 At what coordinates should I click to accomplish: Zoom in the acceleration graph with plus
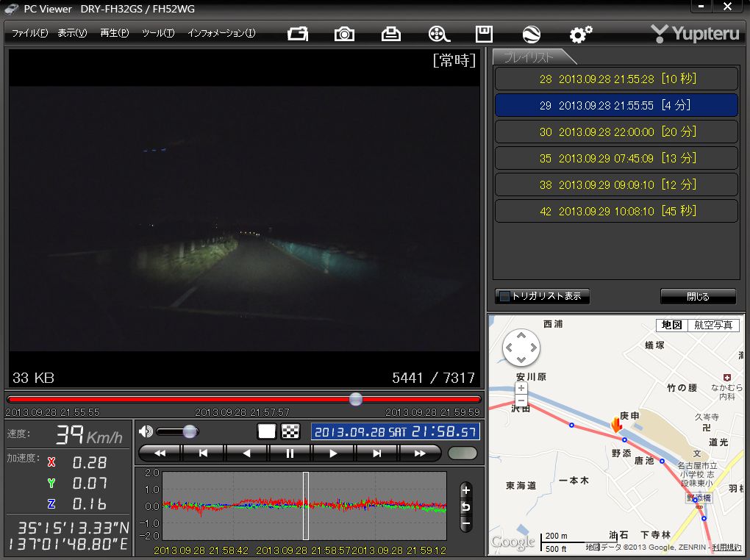pos(466,490)
